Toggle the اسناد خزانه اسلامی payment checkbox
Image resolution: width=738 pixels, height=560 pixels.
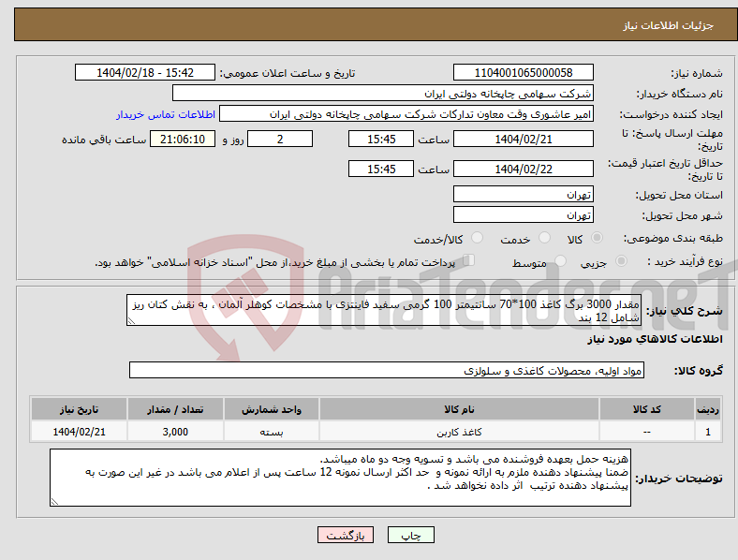click(x=469, y=259)
